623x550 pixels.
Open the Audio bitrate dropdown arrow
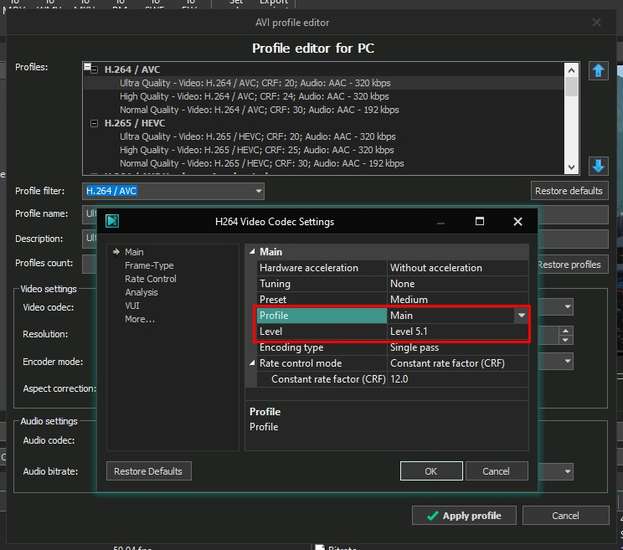coord(567,471)
